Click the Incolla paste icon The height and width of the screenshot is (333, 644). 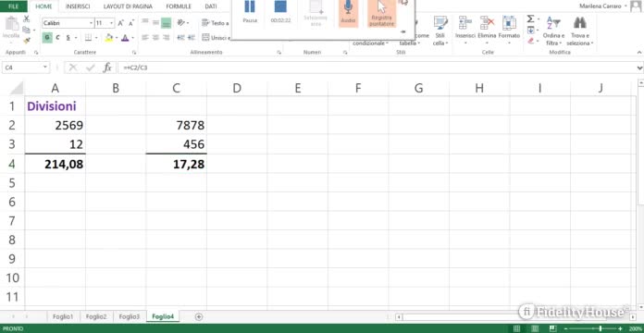[x=11, y=28]
